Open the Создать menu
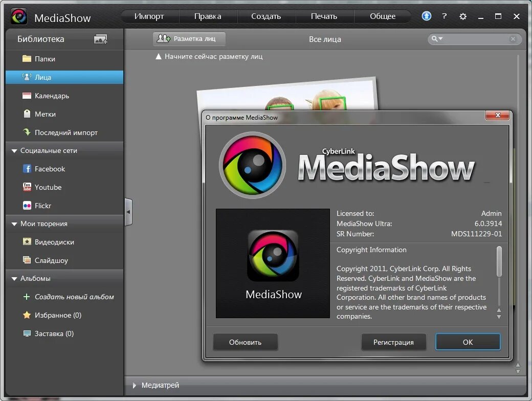Image resolution: width=532 pixels, height=401 pixels. 266,16
